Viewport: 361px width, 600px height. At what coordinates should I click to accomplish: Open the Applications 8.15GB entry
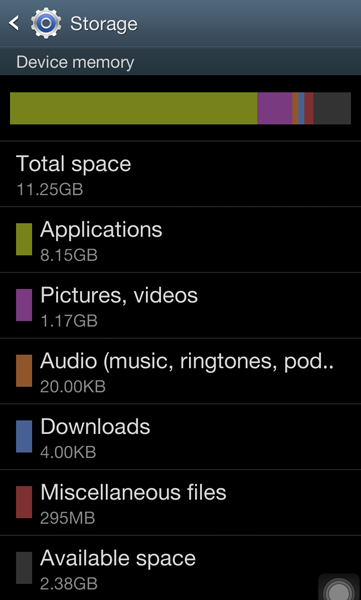click(180, 240)
